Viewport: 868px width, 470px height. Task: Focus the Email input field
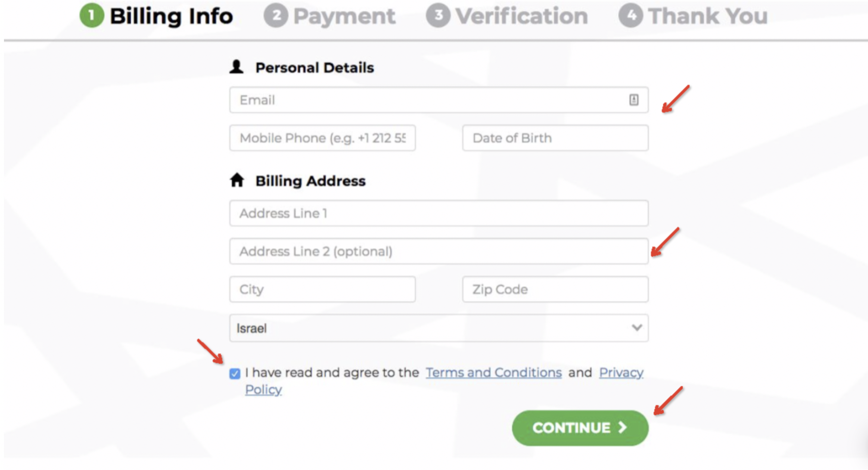[439, 100]
